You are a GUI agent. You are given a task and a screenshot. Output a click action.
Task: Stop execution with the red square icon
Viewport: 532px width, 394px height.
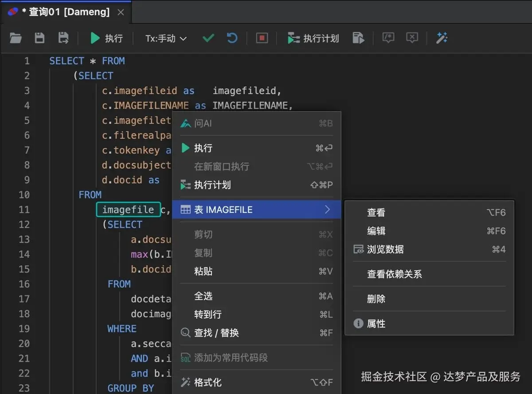pos(262,38)
